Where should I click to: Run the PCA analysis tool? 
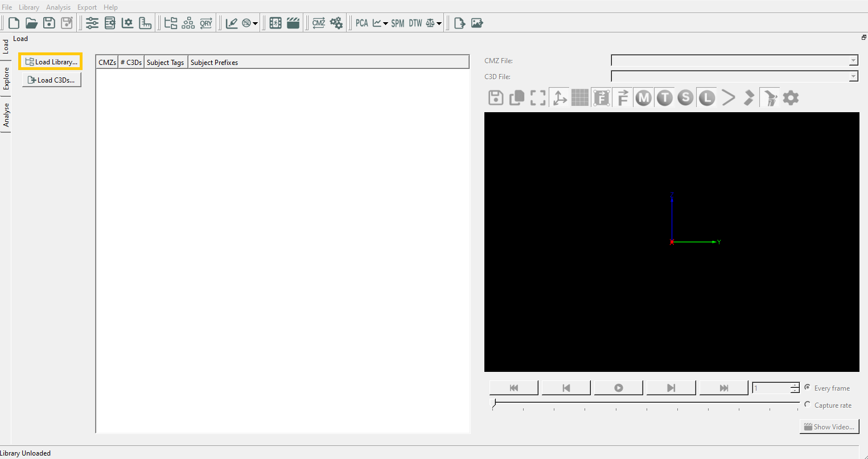pyautogui.click(x=362, y=23)
